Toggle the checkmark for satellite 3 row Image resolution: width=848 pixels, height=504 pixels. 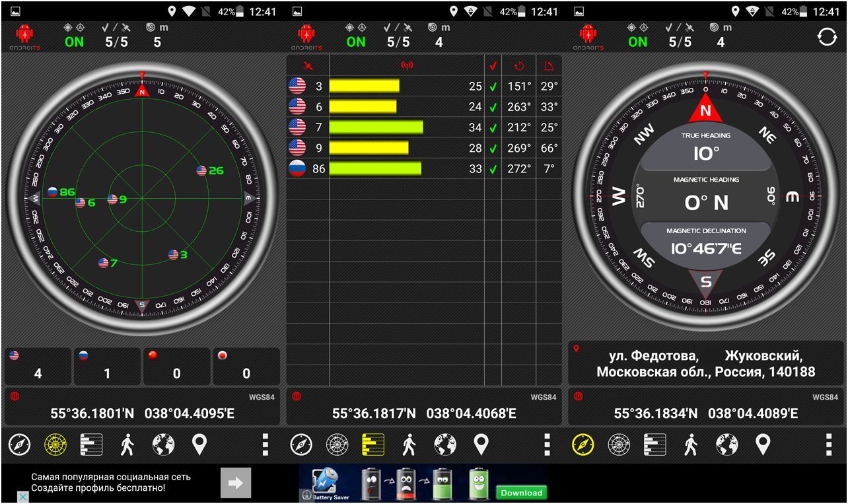[493, 87]
